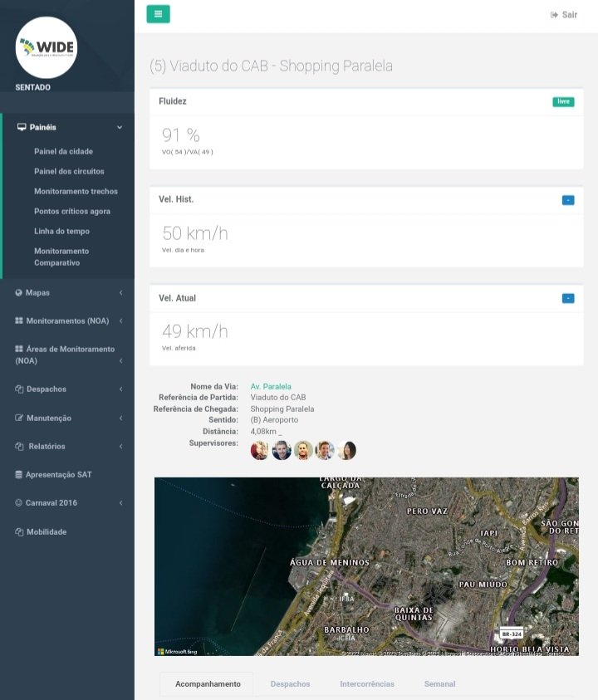Click the third supervisor avatar
598x700 pixels.
303,450
